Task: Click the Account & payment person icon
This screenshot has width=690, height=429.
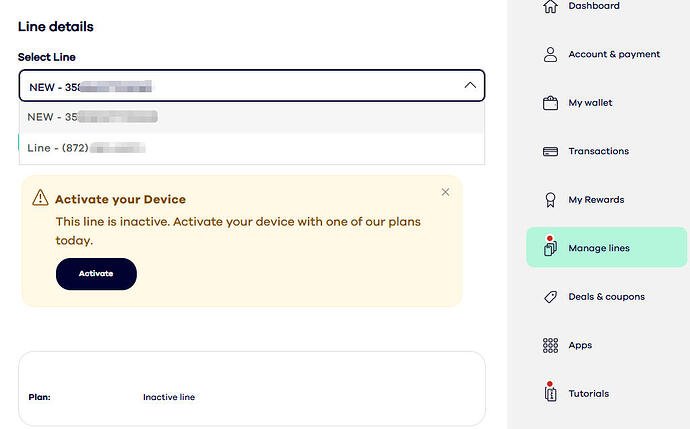Action: 550,54
